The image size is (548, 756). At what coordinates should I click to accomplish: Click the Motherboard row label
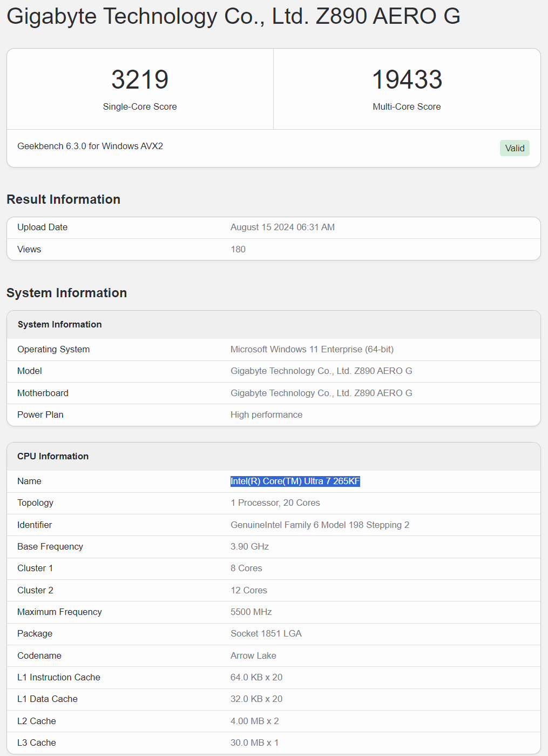pyautogui.click(x=43, y=393)
